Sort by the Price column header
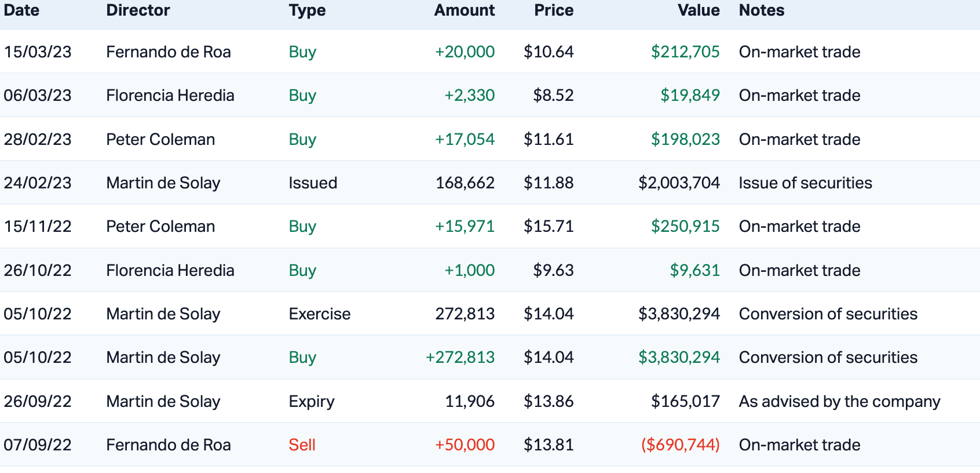The image size is (980, 473). 553,10
